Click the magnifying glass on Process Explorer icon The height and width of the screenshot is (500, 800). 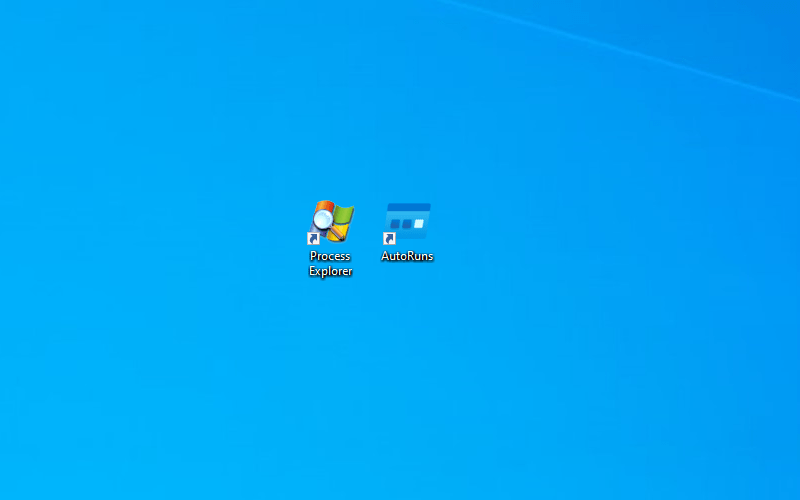324,216
